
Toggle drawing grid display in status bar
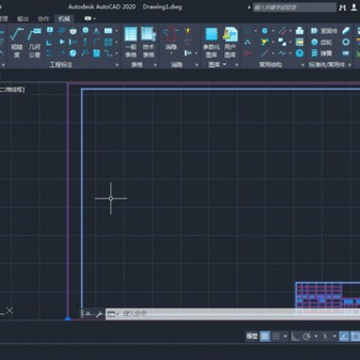coord(265,336)
